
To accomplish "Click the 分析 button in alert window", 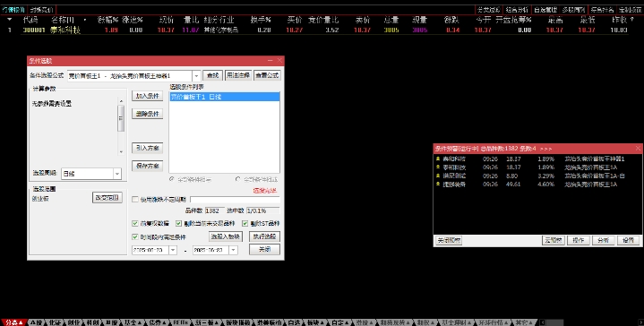I will (x=604, y=240).
